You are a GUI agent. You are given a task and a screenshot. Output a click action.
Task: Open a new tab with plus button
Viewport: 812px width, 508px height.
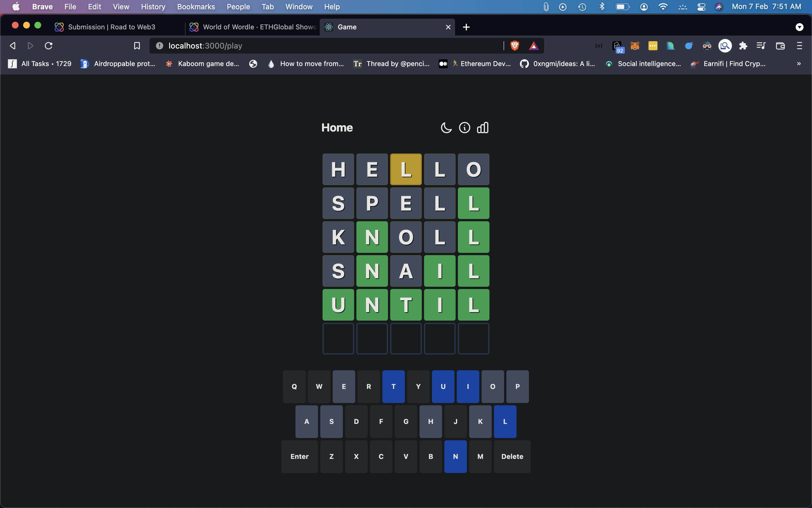(x=466, y=27)
